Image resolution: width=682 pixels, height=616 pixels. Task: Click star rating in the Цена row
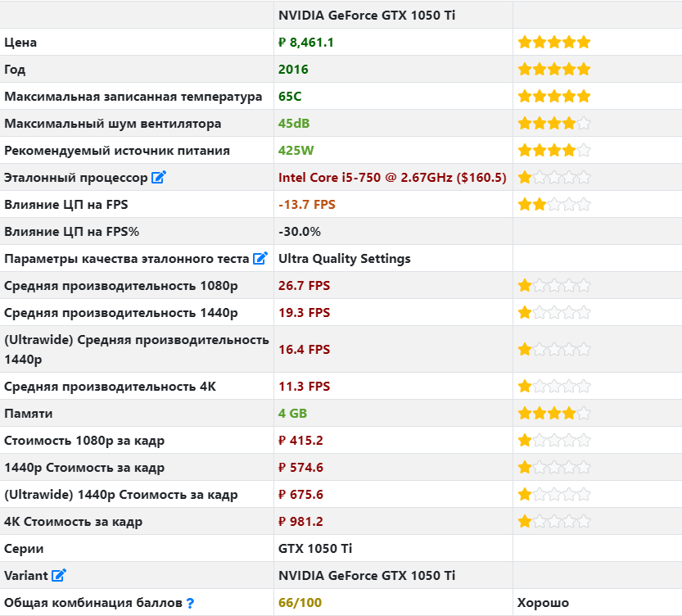tap(554, 43)
